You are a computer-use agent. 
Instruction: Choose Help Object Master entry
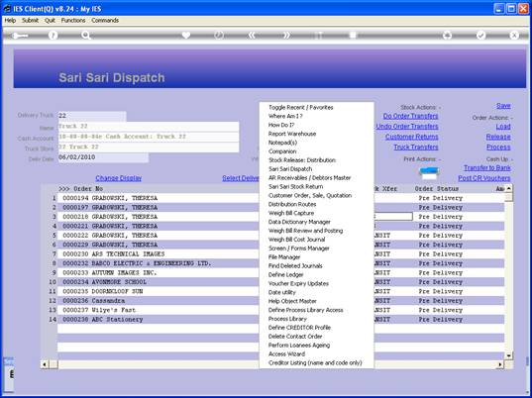coord(292,301)
